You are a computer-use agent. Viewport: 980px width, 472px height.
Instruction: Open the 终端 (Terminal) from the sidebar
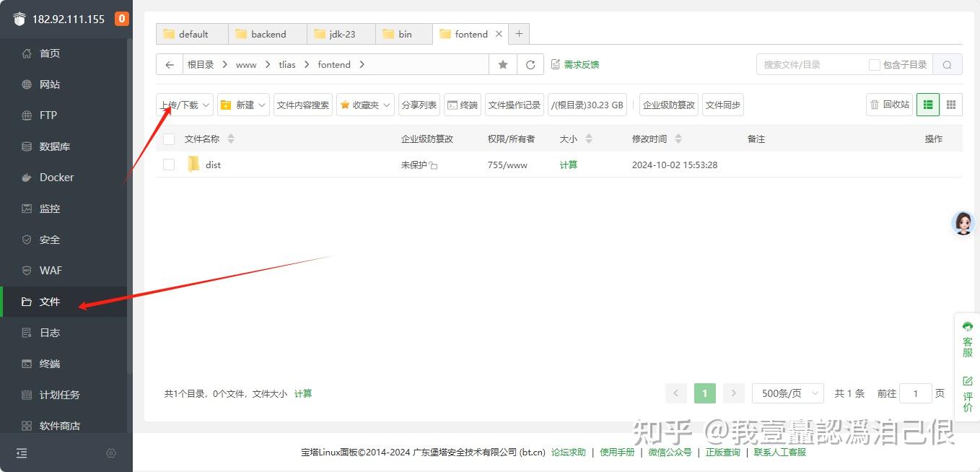click(x=49, y=363)
